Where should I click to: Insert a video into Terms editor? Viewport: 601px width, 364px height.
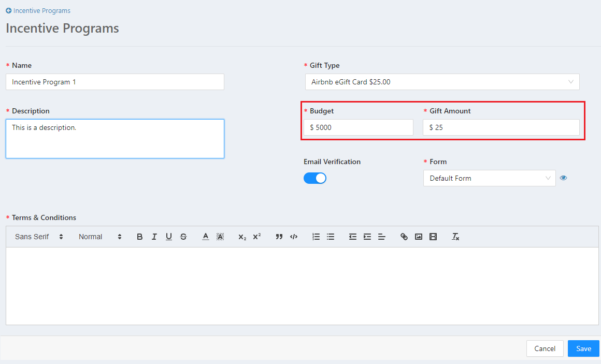point(433,237)
